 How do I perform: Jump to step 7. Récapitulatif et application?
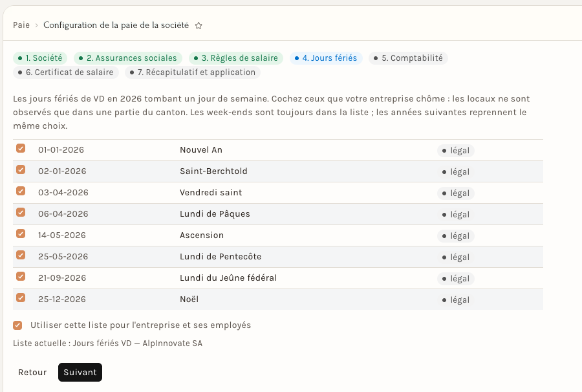193,72
